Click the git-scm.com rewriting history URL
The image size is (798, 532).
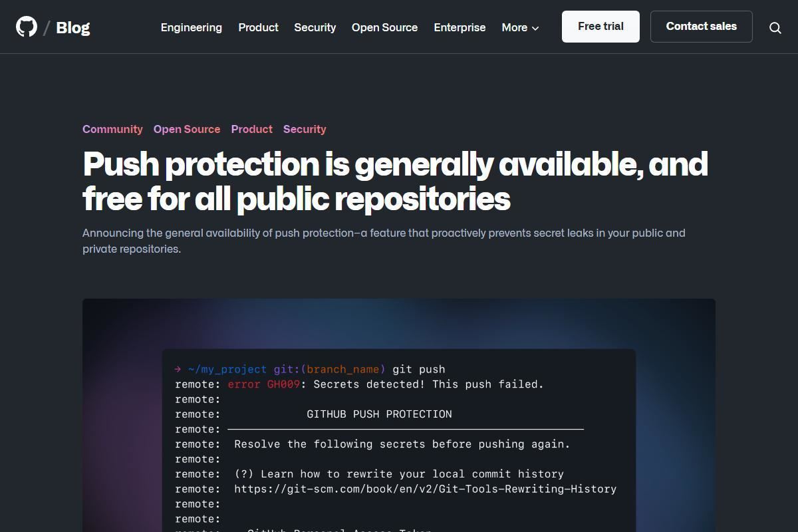click(426, 489)
